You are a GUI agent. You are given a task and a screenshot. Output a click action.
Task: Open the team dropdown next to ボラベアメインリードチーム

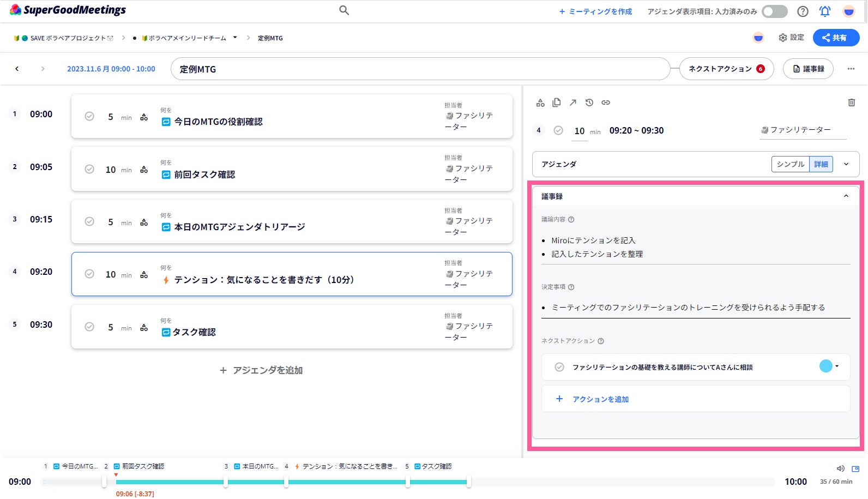tap(235, 38)
